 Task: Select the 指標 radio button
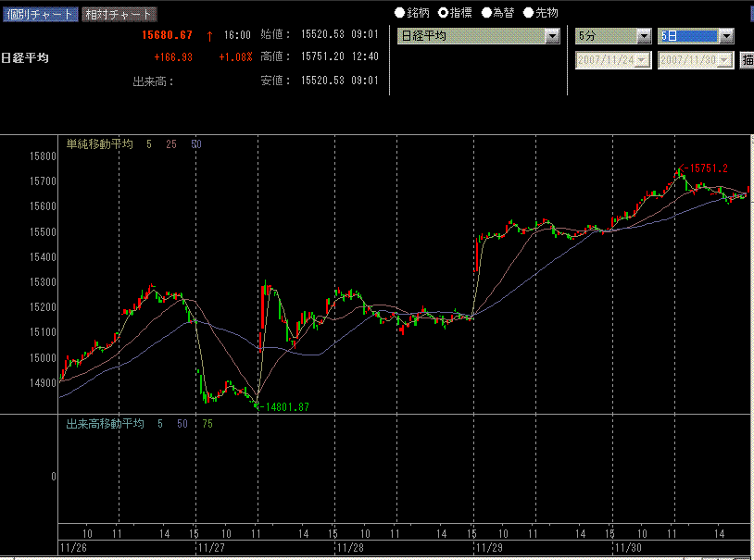[x=443, y=13]
